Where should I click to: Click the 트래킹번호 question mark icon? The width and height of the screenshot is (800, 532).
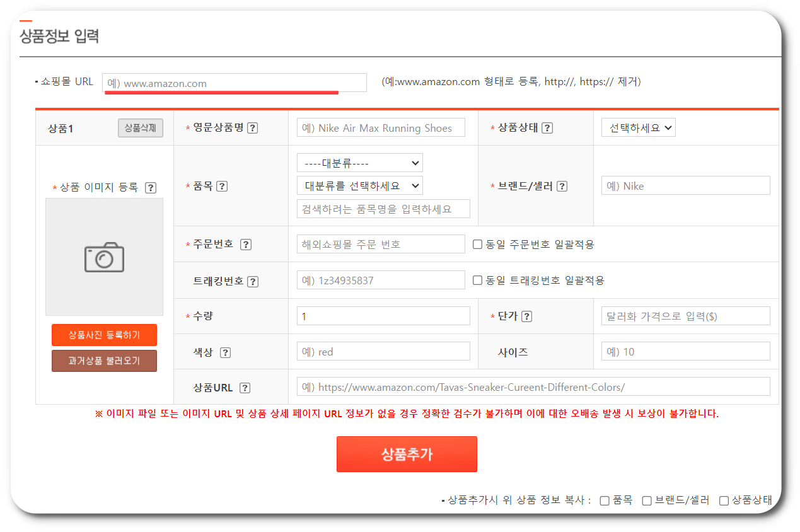coord(253,280)
